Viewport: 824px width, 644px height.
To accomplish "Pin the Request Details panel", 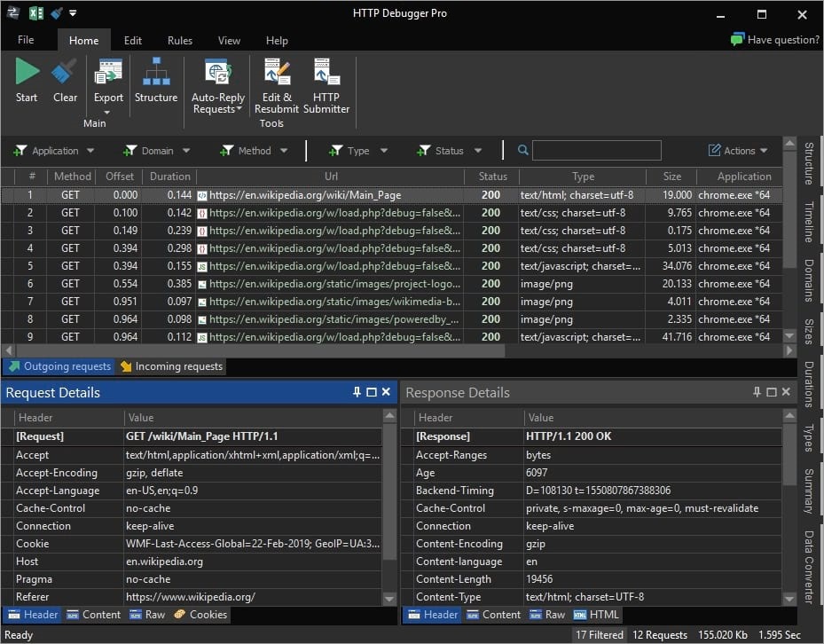I will click(x=357, y=392).
